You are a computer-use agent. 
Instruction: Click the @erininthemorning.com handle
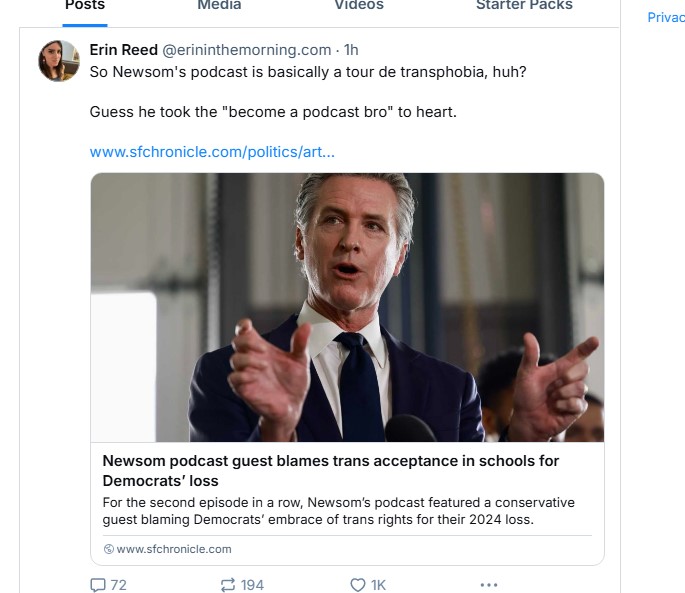246,50
